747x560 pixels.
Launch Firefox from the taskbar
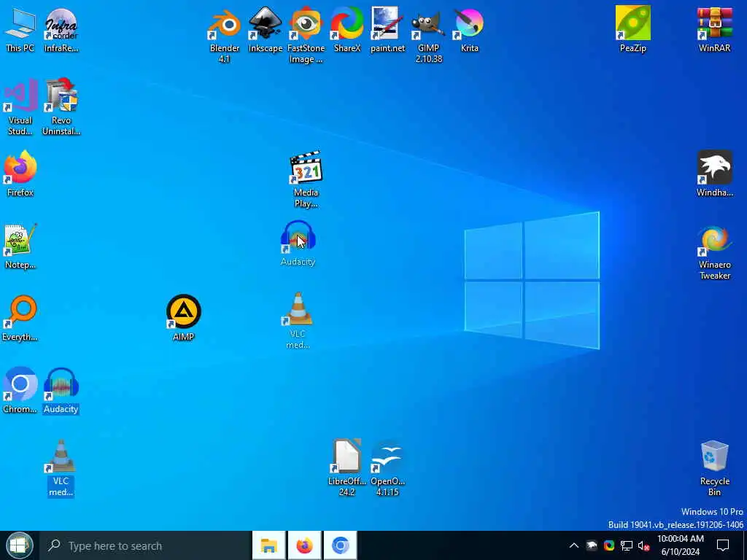coord(304,545)
